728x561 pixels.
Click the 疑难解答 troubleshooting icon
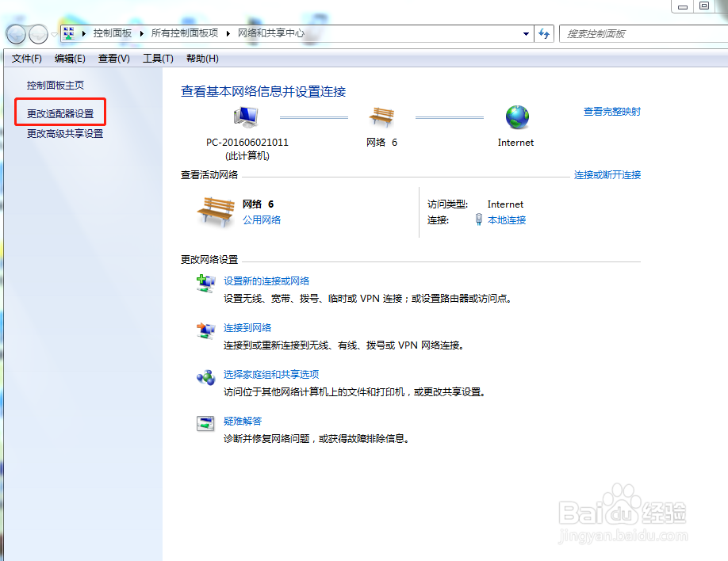pyautogui.click(x=205, y=422)
